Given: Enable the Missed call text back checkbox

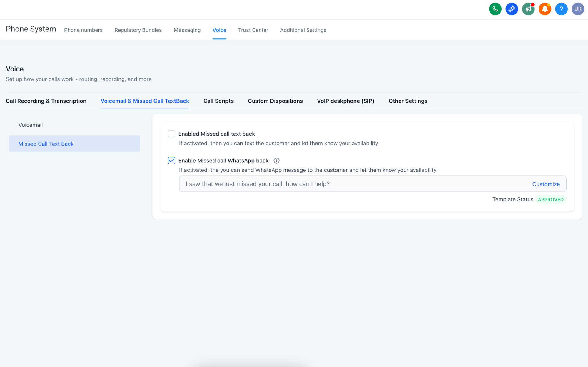Looking at the screenshot, I should 171,134.
